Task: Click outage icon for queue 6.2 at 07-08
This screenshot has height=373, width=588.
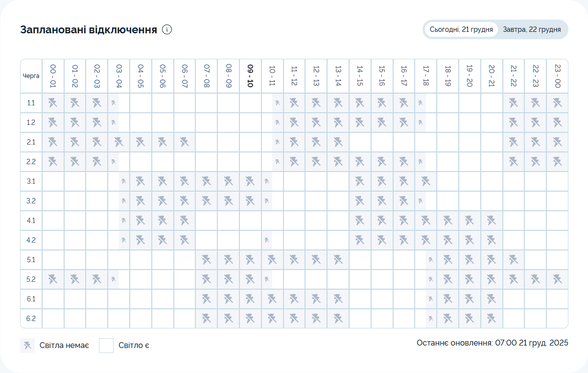Action: coord(207,319)
